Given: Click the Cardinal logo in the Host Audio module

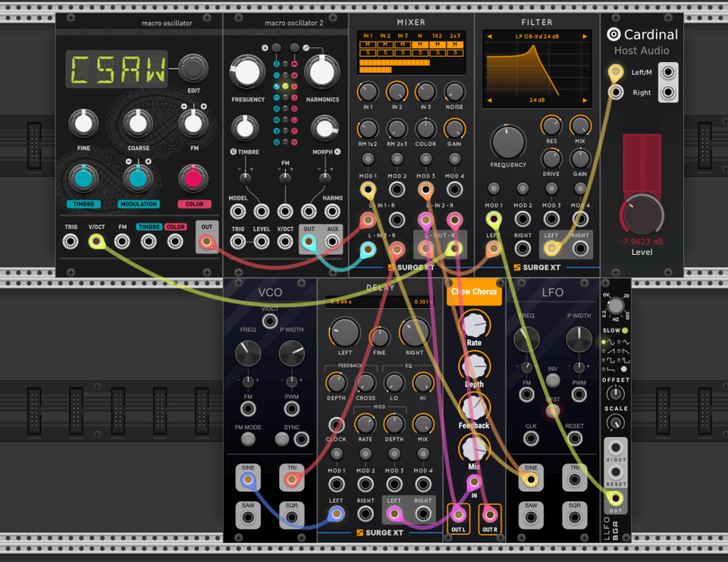Looking at the screenshot, I should point(613,34).
